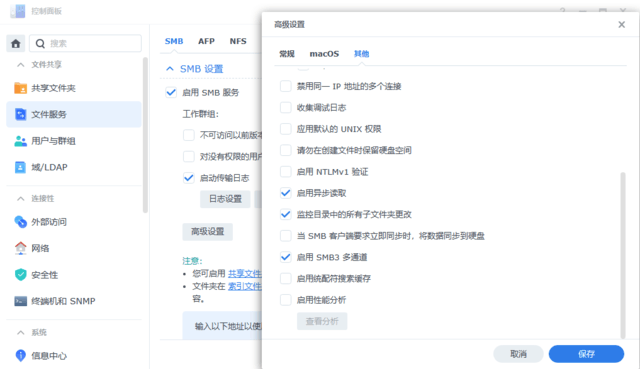
Task: Open 域/LDAP via its icon
Action: 20,167
